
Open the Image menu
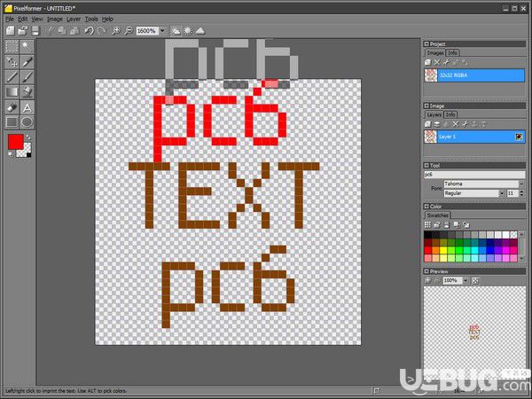[55, 20]
